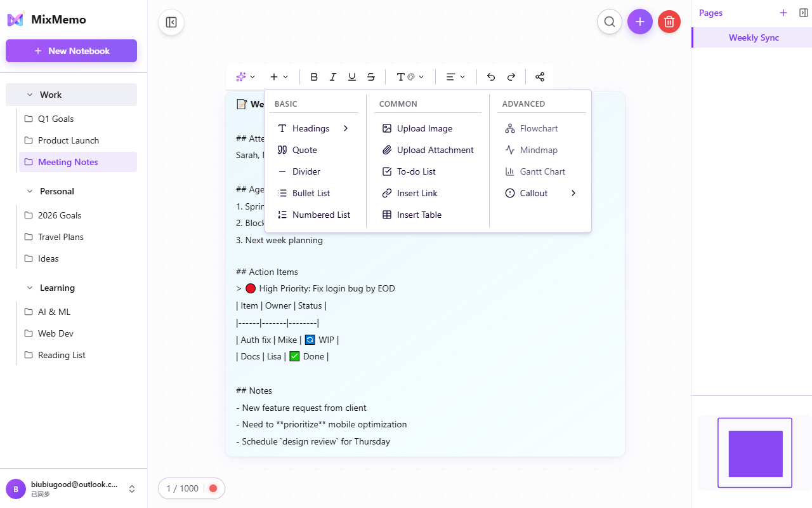Insert a Mindmap
The image size is (812, 508).
(x=541, y=150)
